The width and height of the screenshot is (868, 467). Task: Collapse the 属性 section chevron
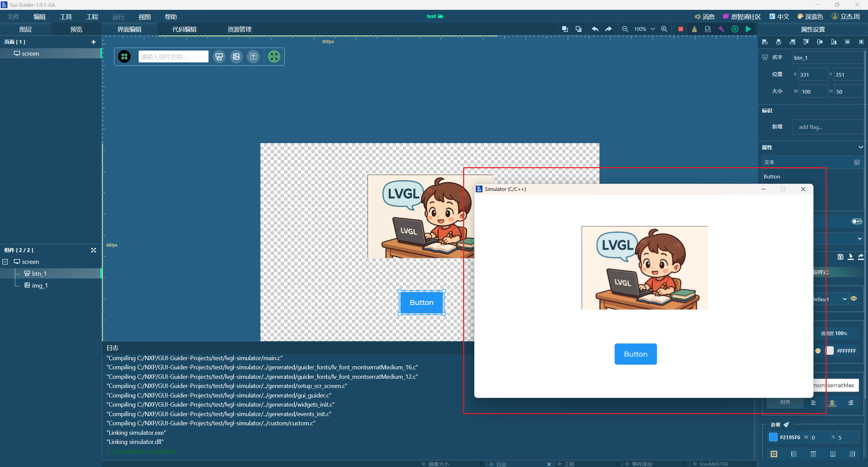tap(861, 147)
